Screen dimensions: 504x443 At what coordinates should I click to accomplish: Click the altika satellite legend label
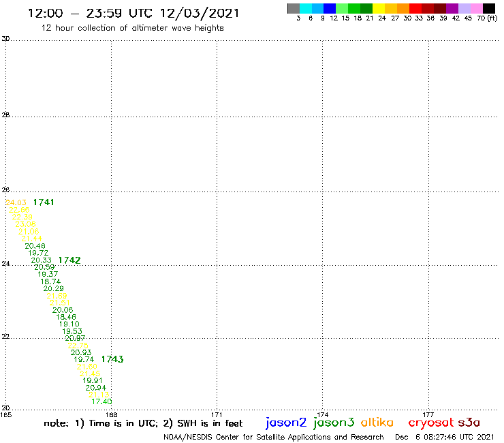(377, 423)
